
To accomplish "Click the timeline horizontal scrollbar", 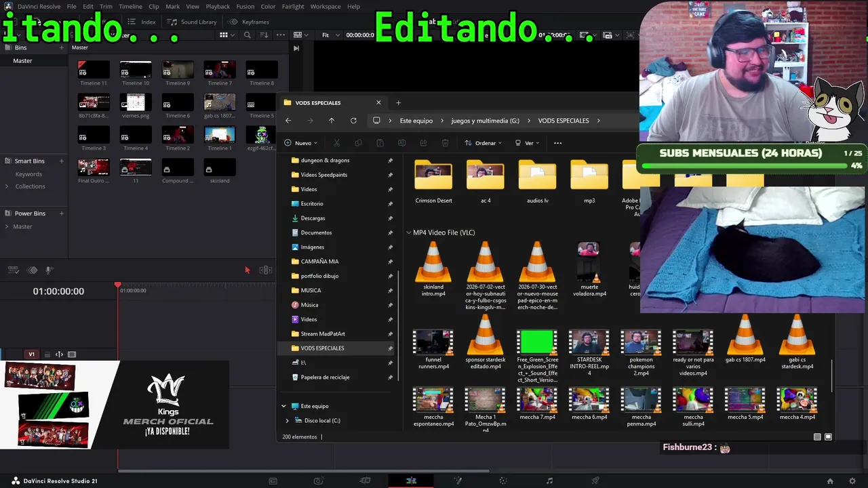I will (x=304, y=470).
